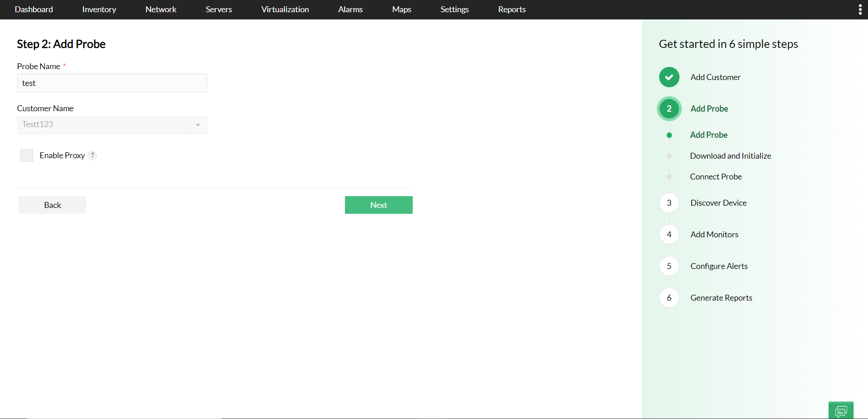
Task: Open the kebab menu in the top-right corner
Action: click(x=860, y=9)
